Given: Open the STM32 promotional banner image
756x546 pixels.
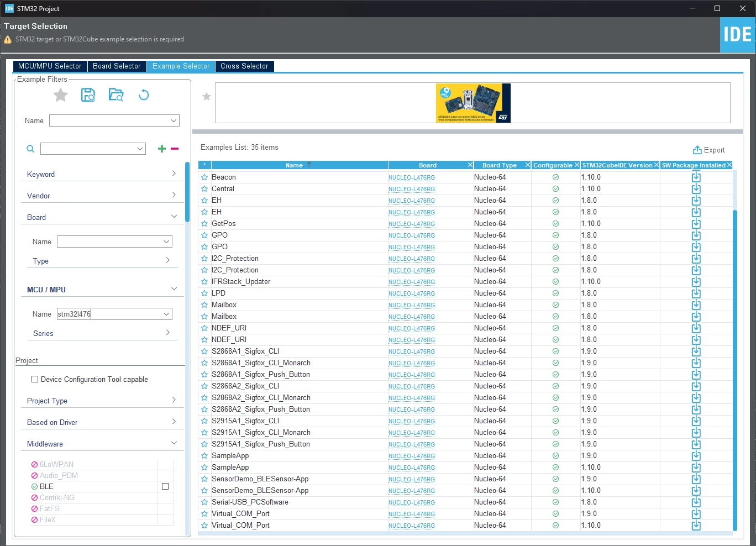Looking at the screenshot, I should tap(473, 103).
